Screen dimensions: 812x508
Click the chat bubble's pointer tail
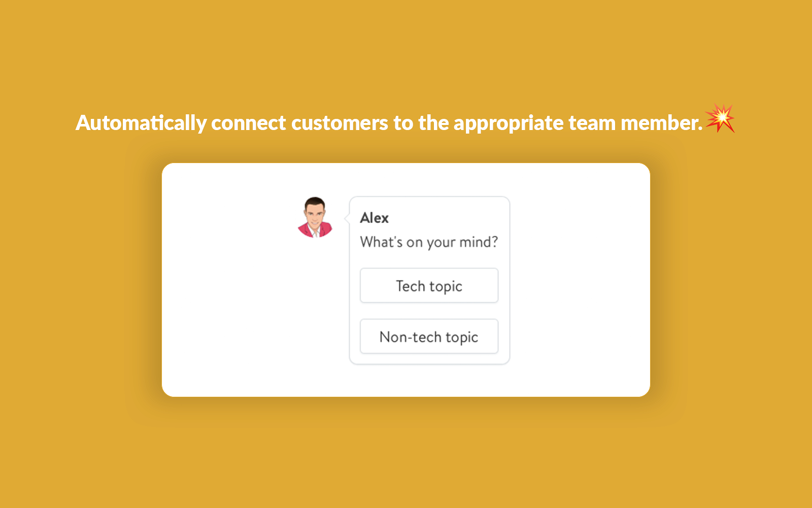click(347, 218)
